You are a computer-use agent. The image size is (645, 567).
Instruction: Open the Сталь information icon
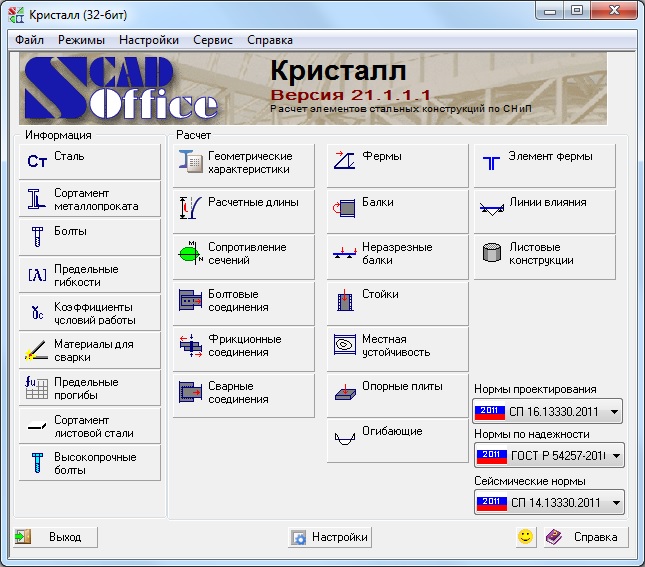point(37,161)
